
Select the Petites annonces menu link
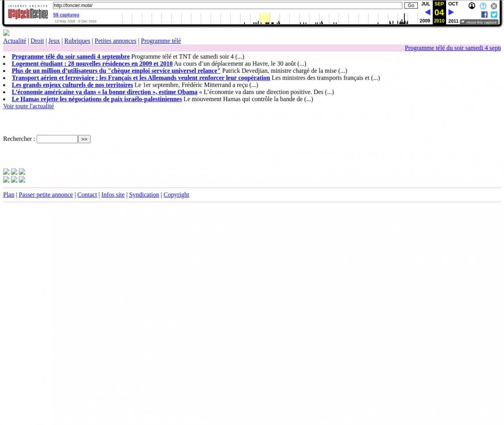(115, 41)
